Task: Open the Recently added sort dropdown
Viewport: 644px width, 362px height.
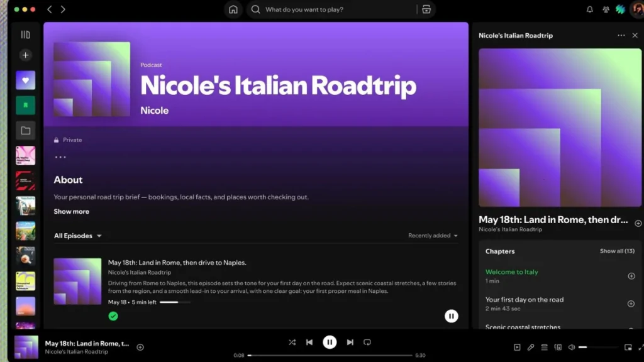Action: 433,236
